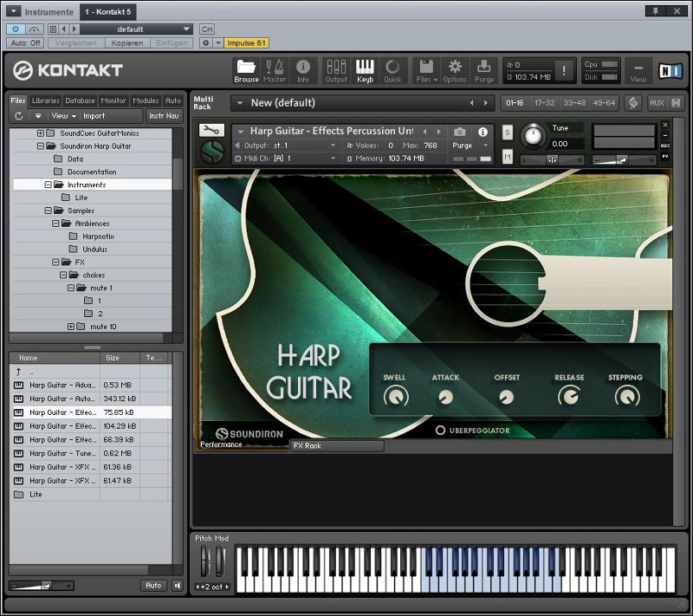Image resolution: width=693 pixels, height=616 pixels.
Task: Toggle the sample preview speaker icon
Action: click(x=178, y=586)
